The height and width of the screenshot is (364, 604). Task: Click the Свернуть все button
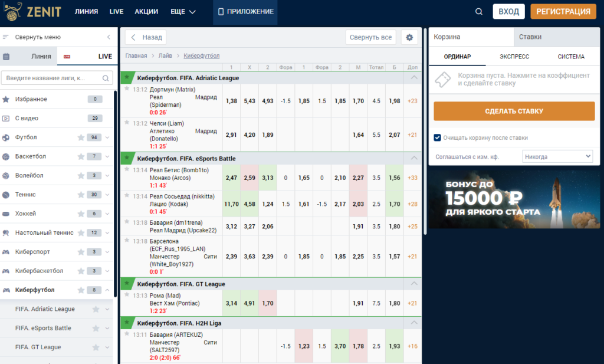(370, 37)
